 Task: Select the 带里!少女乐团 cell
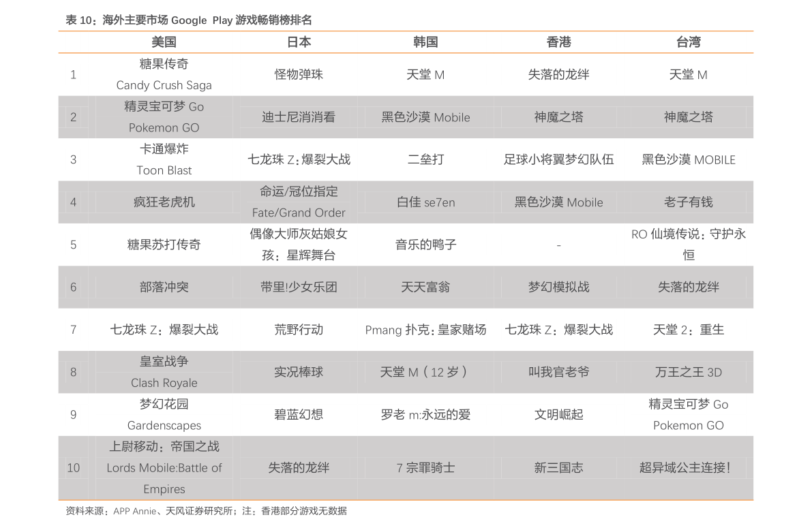pos(299,287)
